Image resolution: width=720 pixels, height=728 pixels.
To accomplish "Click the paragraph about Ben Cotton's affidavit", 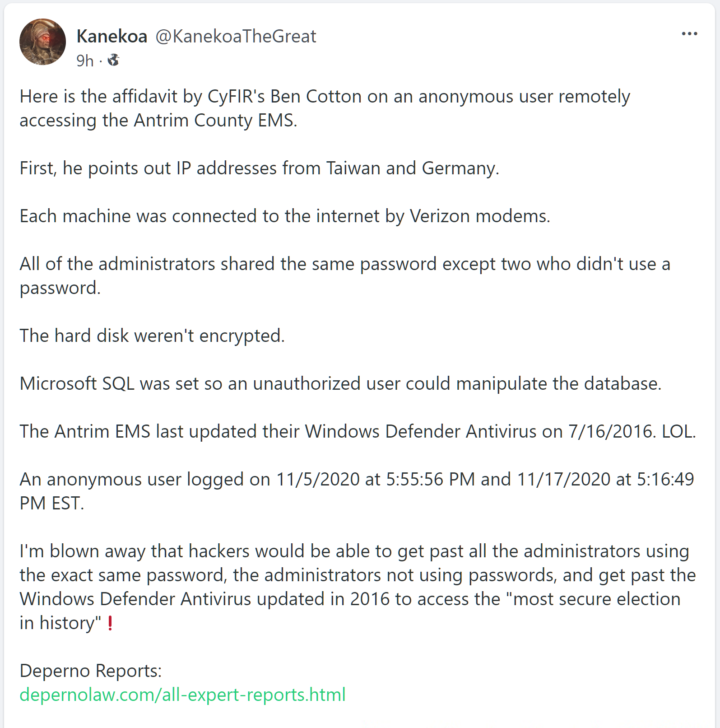I will click(325, 108).
